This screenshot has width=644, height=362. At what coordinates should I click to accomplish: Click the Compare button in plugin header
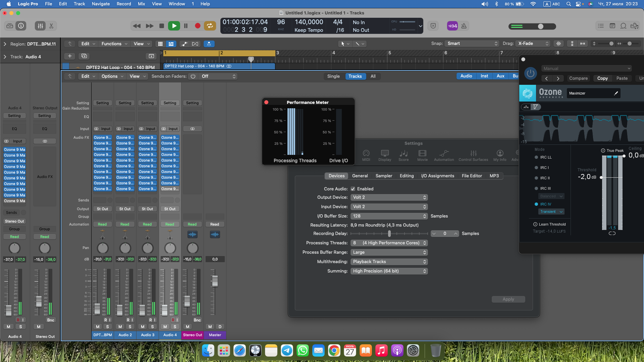[578, 78]
